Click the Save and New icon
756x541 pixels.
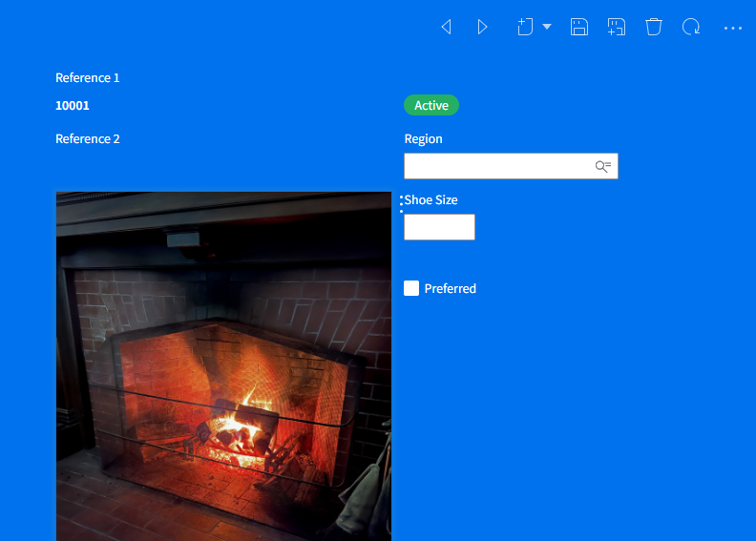click(x=617, y=27)
